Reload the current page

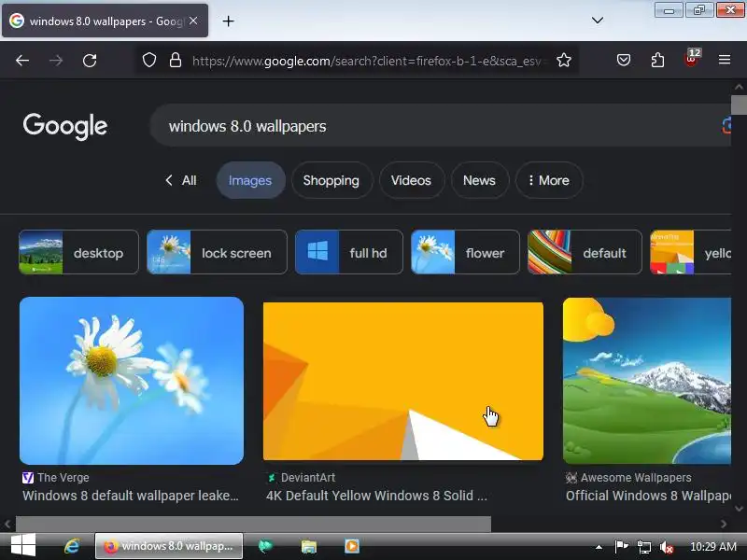point(90,61)
